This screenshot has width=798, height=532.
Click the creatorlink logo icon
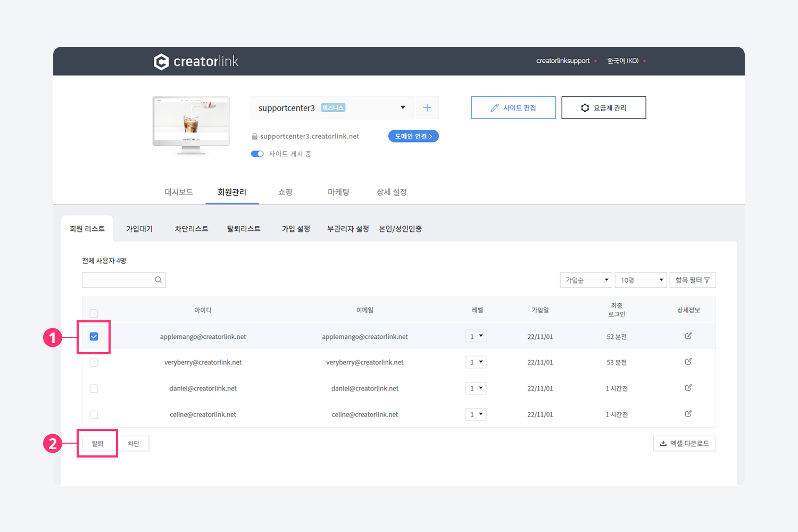tap(161, 62)
